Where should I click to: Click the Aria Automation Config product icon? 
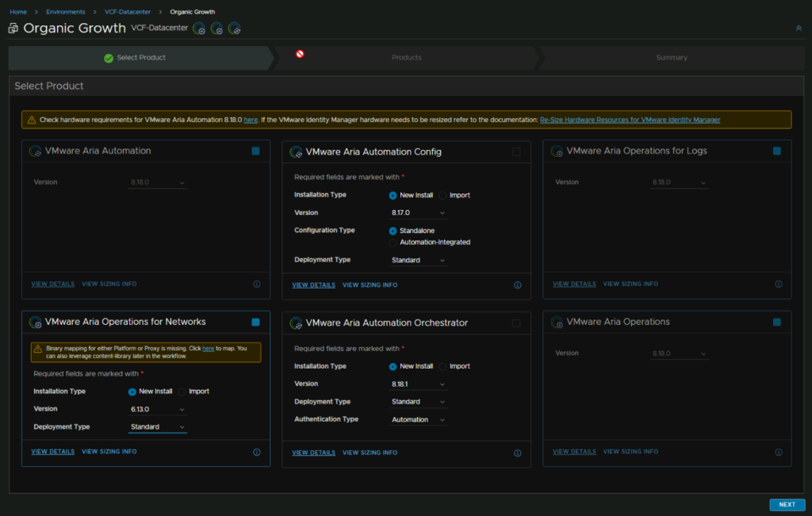coord(296,152)
